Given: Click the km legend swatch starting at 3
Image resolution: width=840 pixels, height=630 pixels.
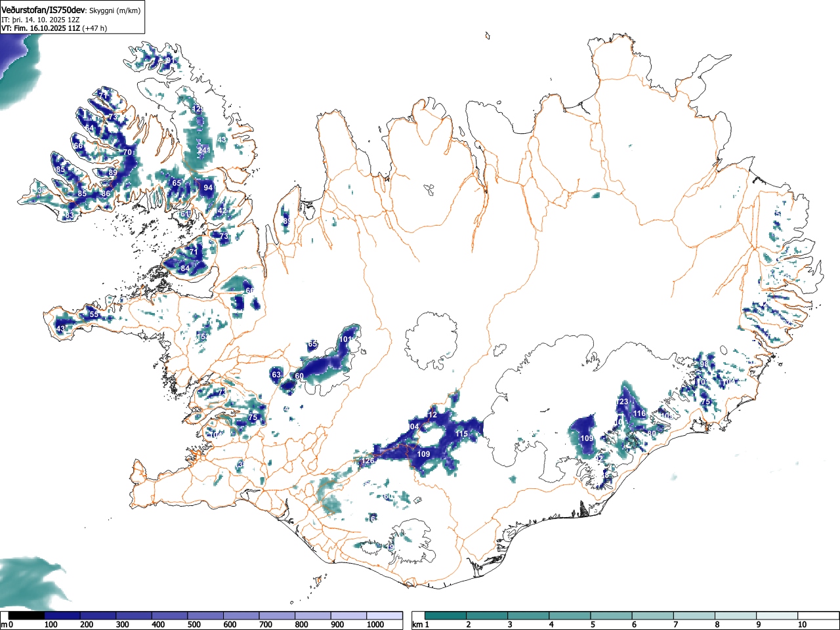Looking at the screenshot, I should [x=528, y=616].
